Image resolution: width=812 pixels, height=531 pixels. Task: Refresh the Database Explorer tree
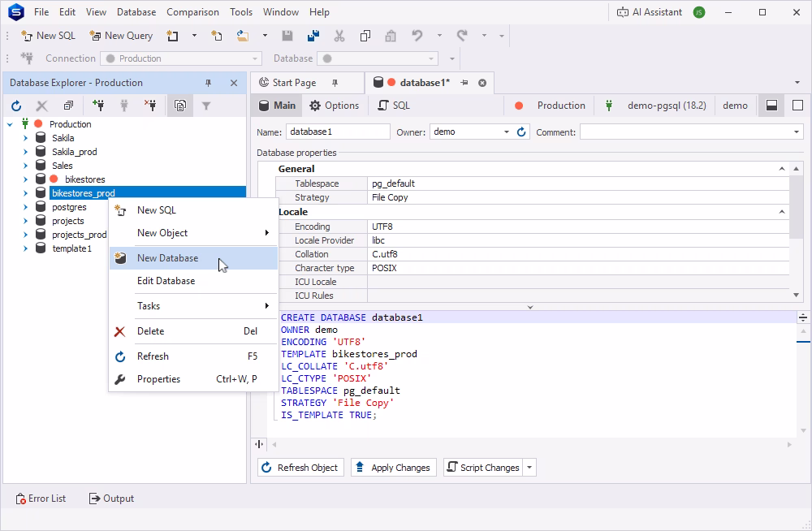coord(16,106)
